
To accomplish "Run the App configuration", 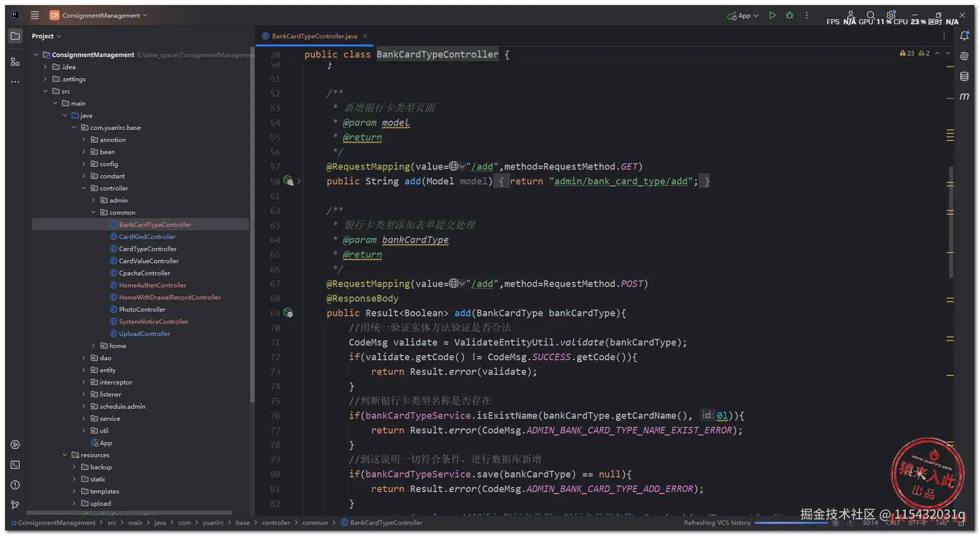I will pos(772,15).
